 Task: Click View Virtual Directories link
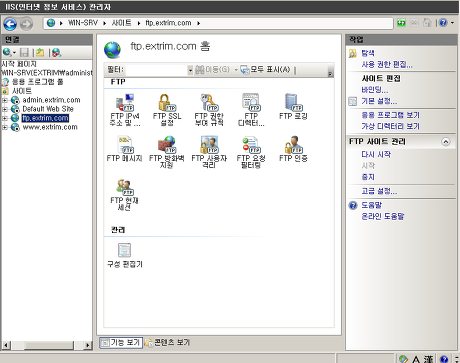coord(390,126)
